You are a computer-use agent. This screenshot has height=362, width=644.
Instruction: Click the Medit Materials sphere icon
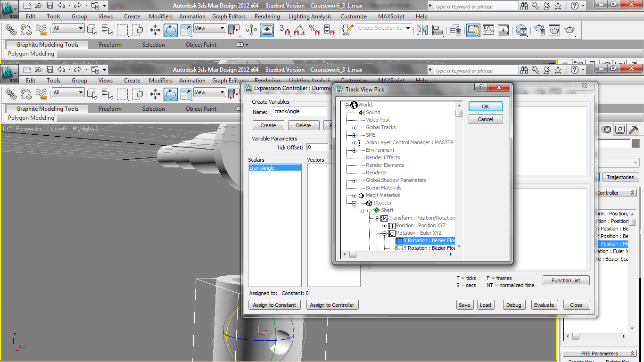(x=362, y=196)
